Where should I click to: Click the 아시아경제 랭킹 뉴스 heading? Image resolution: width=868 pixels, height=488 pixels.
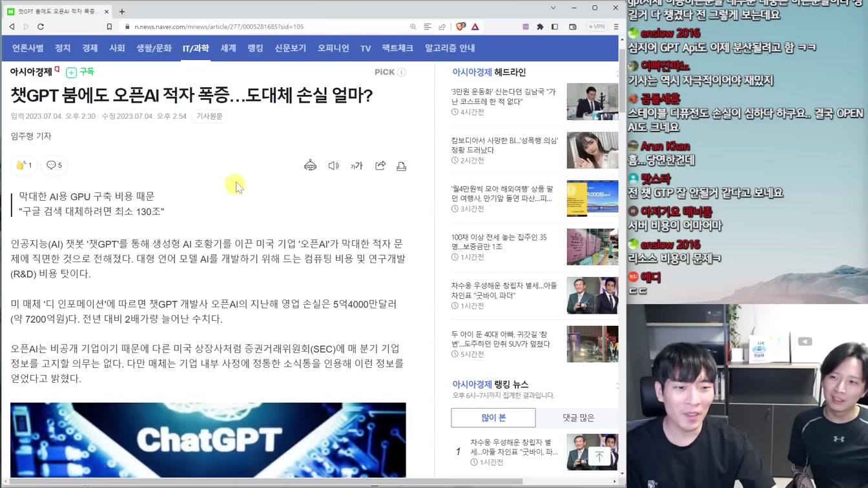pos(490,384)
